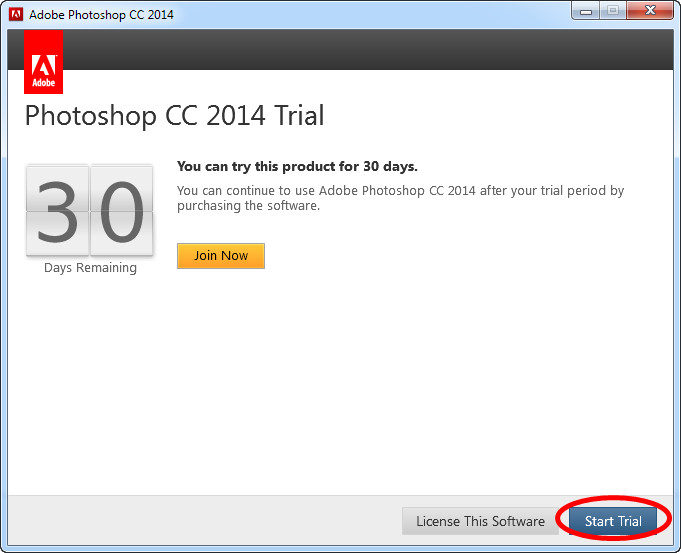Click the red Adobe logo banner
The height and width of the screenshot is (553, 681).
click(43, 62)
